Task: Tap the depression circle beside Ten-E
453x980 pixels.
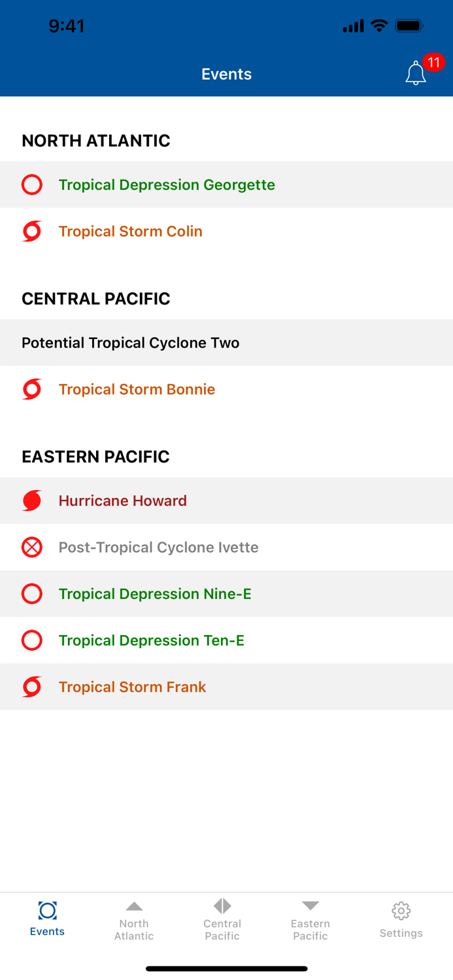Action: coord(31,640)
